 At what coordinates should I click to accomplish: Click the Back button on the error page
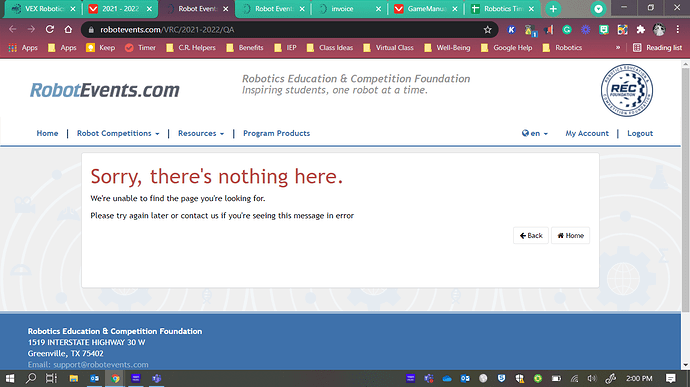(531, 236)
